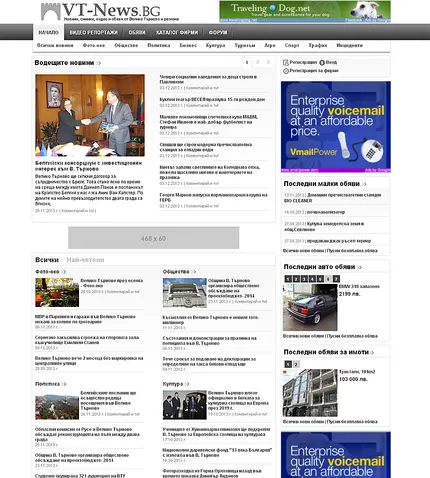Open the НАЧАЛО navigation tab
The width and height of the screenshot is (430, 478).
click(49, 32)
